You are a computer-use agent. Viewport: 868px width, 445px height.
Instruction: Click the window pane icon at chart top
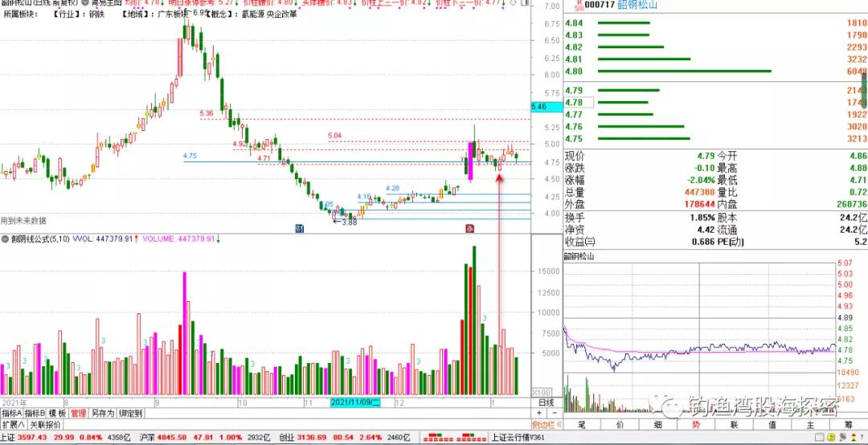523,2
